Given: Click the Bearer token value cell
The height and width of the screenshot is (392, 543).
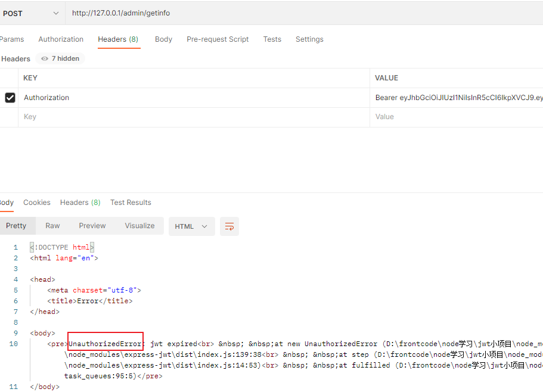Looking at the screenshot, I should pyautogui.click(x=457, y=98).
